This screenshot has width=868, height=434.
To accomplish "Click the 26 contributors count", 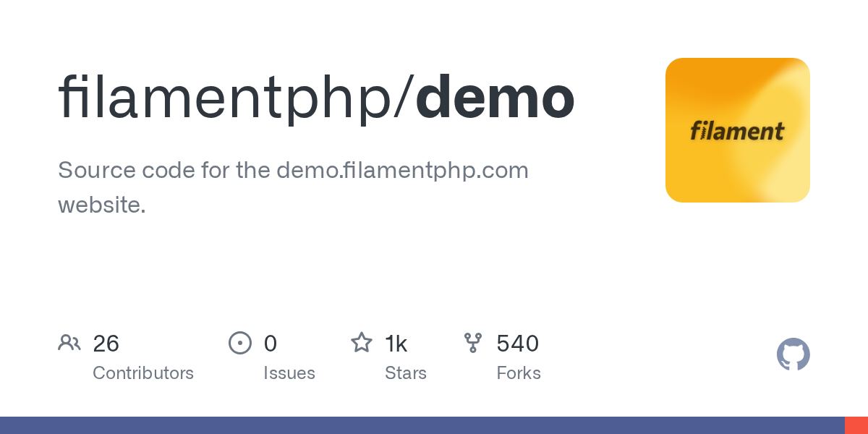I will click(106, 344).
